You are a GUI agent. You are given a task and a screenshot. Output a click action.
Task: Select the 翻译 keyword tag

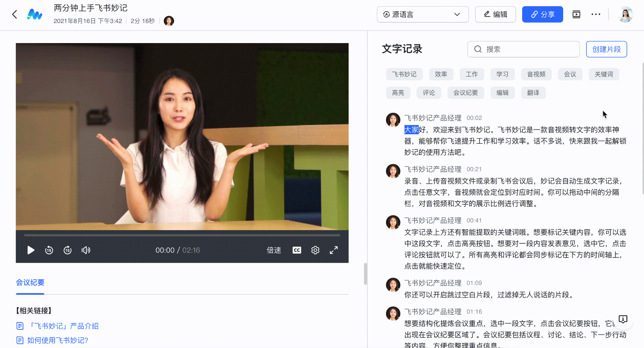click(x=533, y=93)
